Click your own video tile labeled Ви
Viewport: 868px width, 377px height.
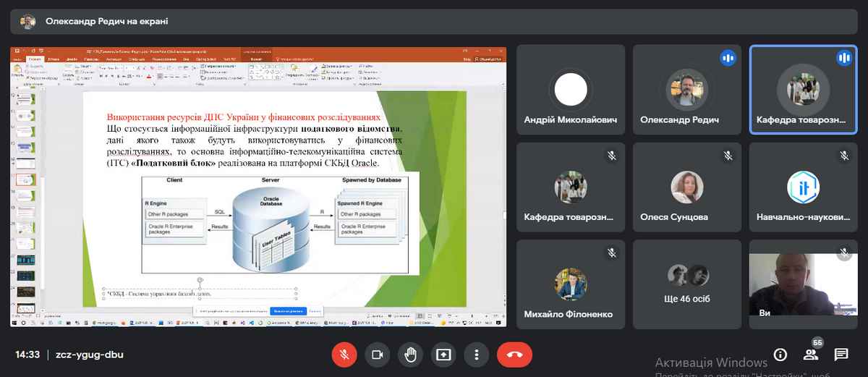click(x=803, y=284)
